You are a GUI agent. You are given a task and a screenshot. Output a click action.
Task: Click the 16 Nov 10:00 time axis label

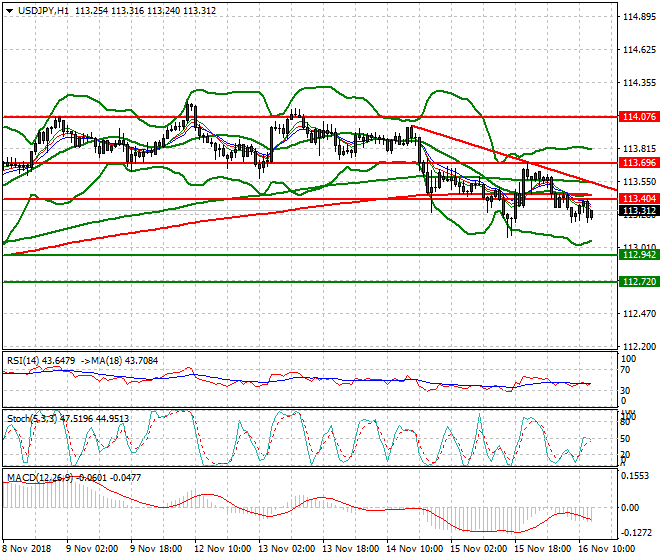pyautogui.click(x=606, y=549)
